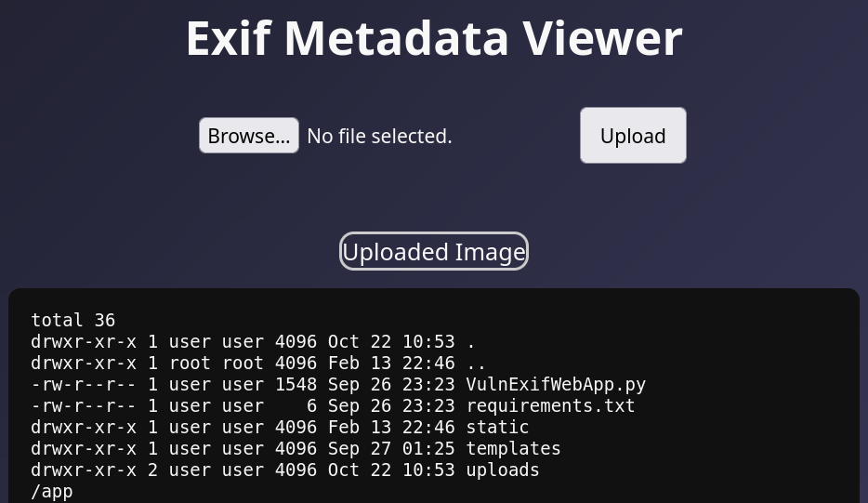Click the Browse... file button
The image size is (868, 503).
click(x=248, y=136)
